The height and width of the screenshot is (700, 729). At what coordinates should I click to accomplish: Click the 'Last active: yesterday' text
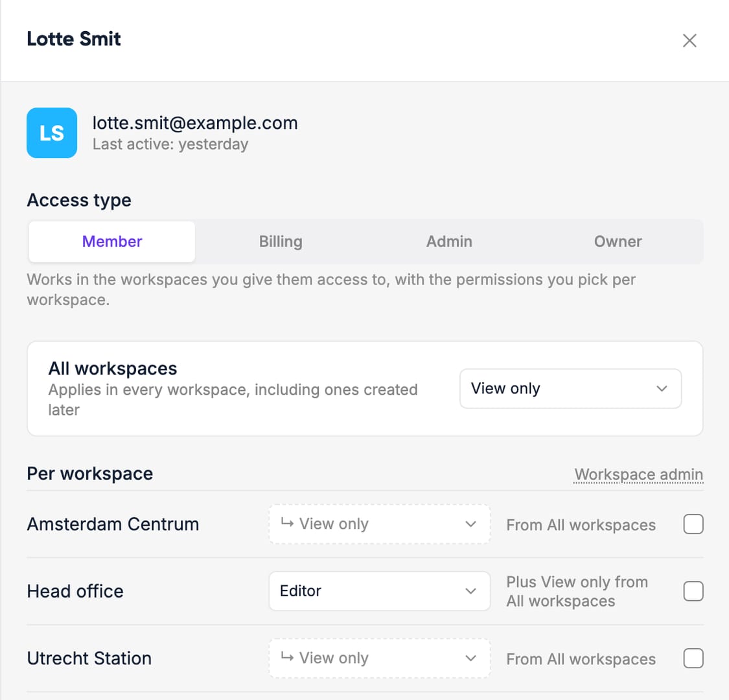click(170, 144)
